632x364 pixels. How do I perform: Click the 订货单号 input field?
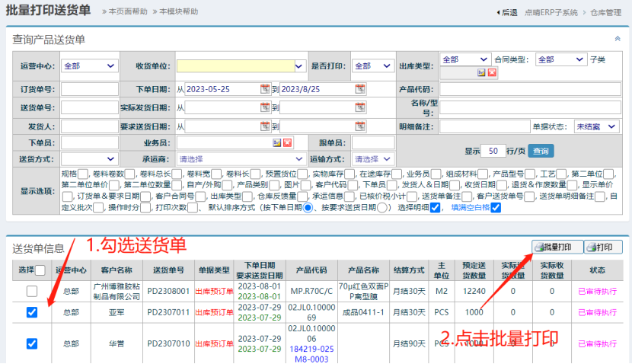pos(89,89)
